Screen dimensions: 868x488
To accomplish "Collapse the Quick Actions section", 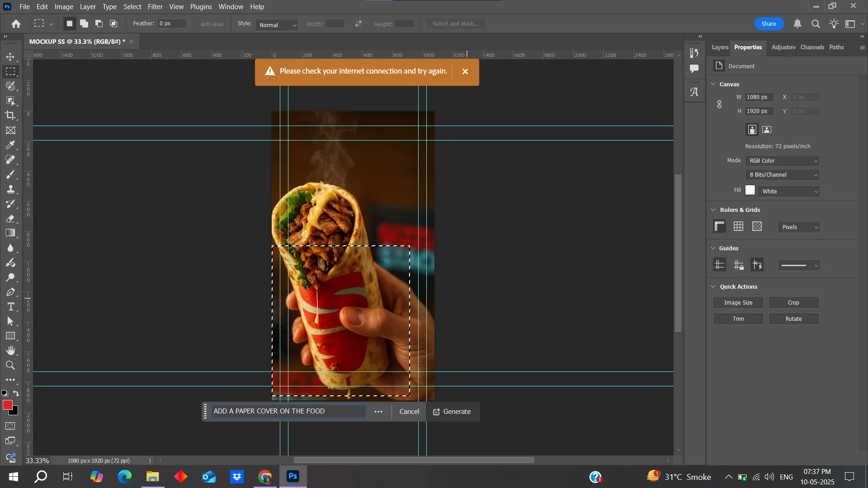I will pos(713,287).
